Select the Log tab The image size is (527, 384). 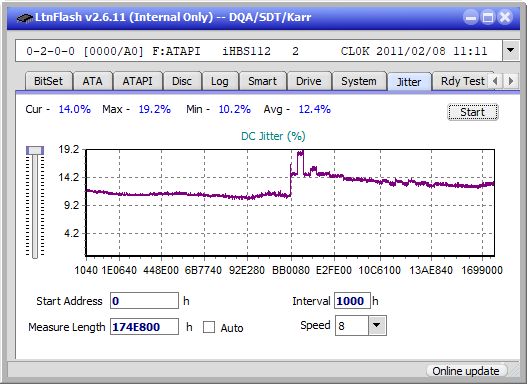click(220, 81)
